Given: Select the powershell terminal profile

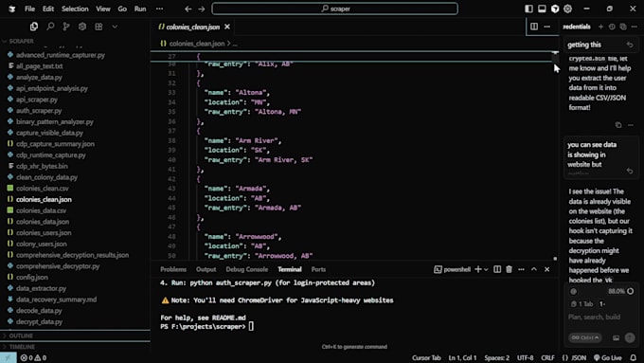Looking at the screenshot, I should coord(452,269).
